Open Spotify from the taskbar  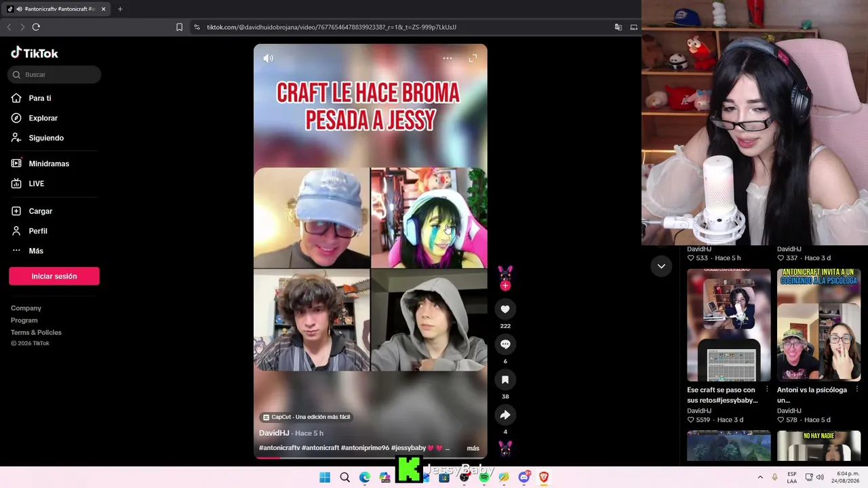(484, 477)
